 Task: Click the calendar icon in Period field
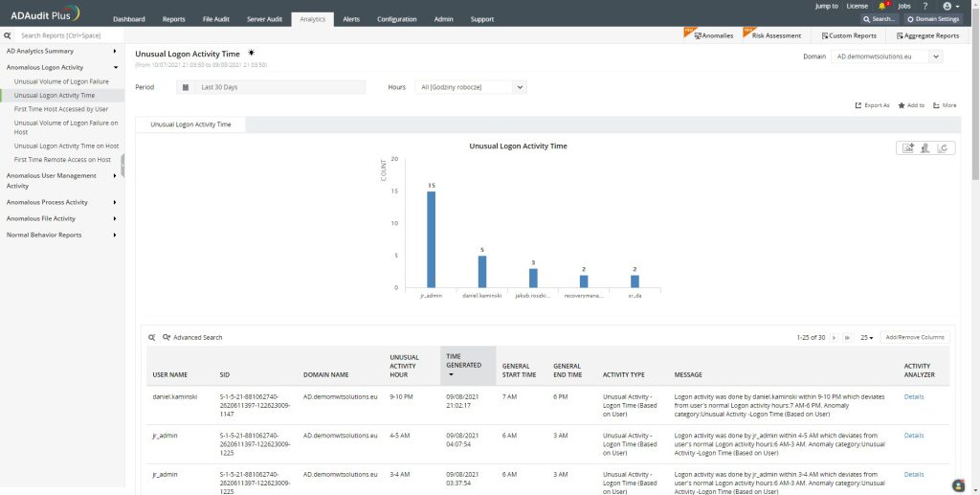coord(186,87)
